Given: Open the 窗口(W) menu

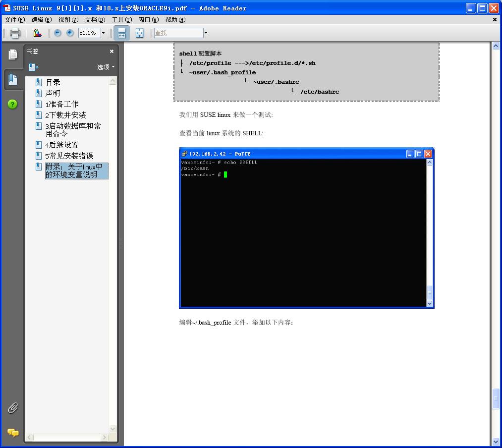Looking at the screenshot, I should pyautogui.click(x=149, y=20).
